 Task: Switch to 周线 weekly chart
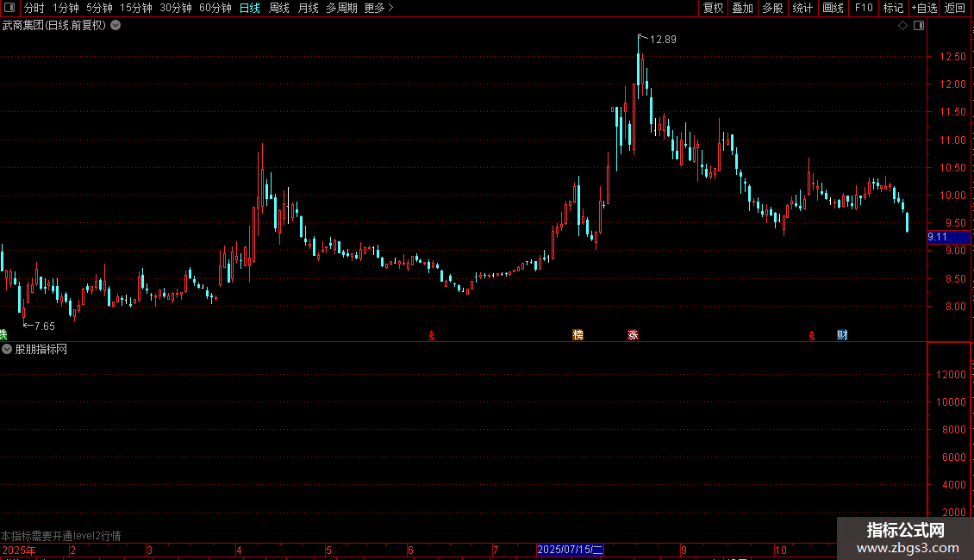[x=279, y=8]
